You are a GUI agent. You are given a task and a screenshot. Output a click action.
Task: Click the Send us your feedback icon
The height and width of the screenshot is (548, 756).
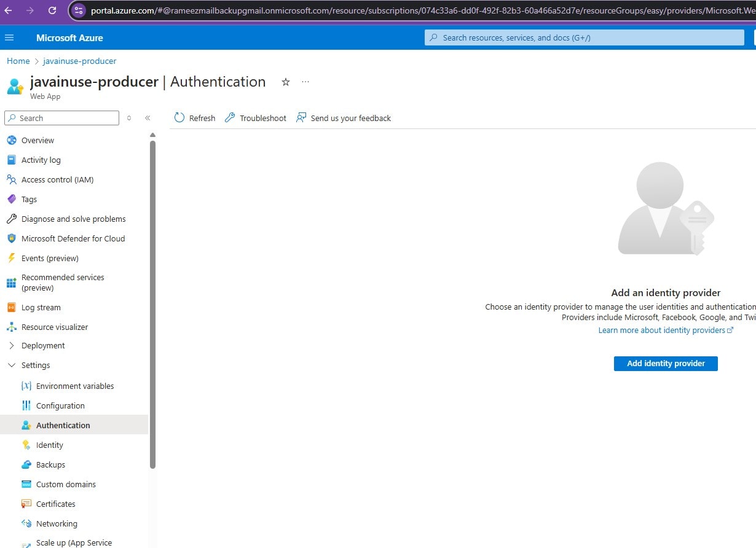point(301,117)
